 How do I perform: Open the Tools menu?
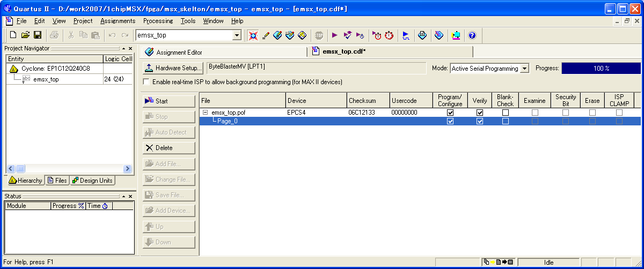point(188,21)
